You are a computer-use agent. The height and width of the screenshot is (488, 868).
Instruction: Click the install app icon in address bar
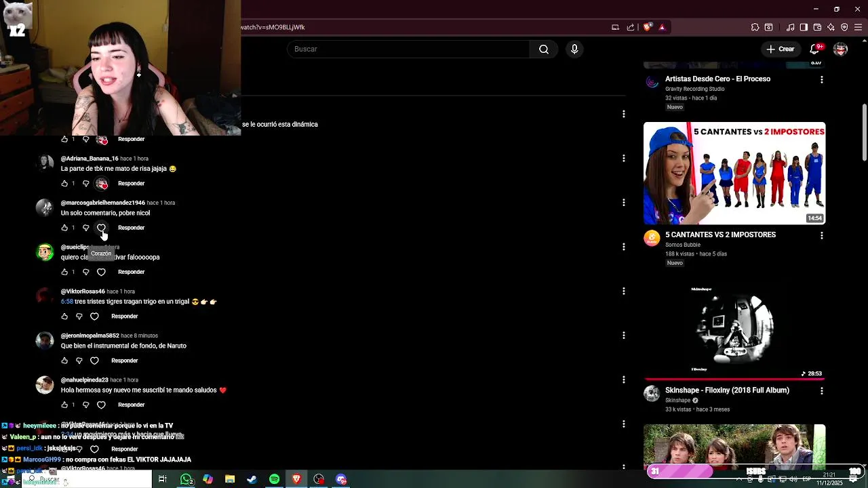point(615,27)
